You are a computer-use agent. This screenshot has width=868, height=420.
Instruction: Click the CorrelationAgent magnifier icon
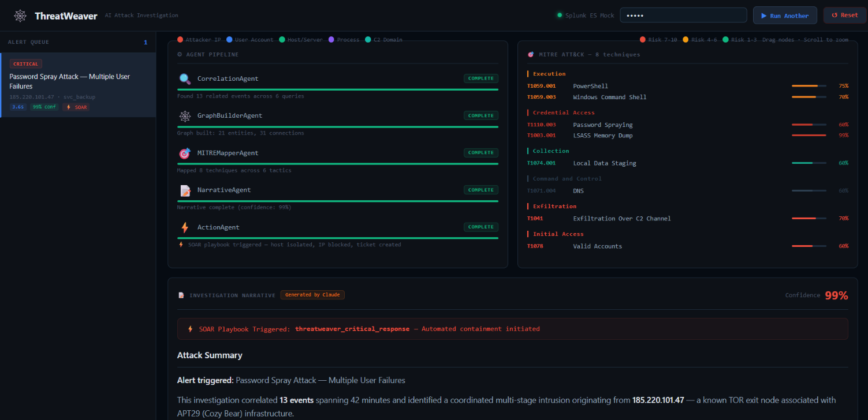click(185, 78)
